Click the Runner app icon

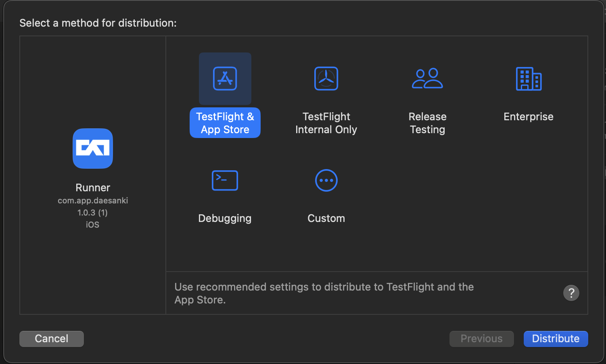coord(93,149)
